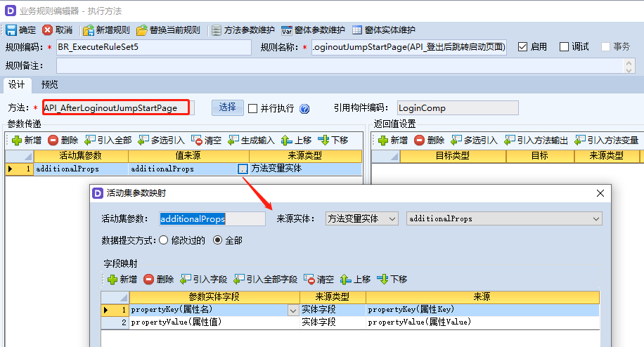Click the 确定 save icon in toolbar
Image resolution: width=644 pixels, height=347 pixels.
coord(11,30)
